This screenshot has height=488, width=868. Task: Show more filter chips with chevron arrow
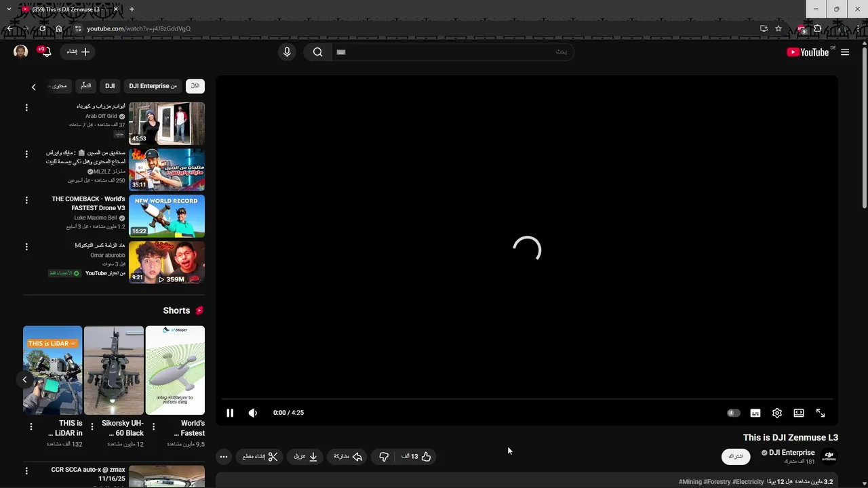click(33, 87)
